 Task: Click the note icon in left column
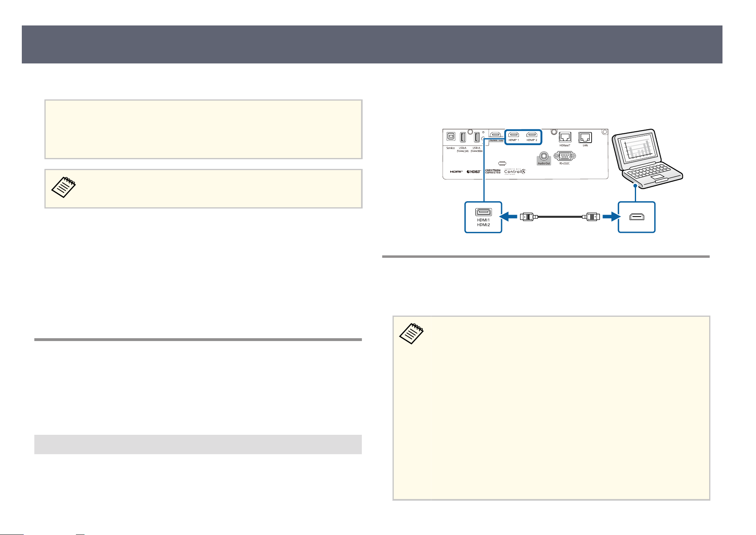click(x=64, y=187)
